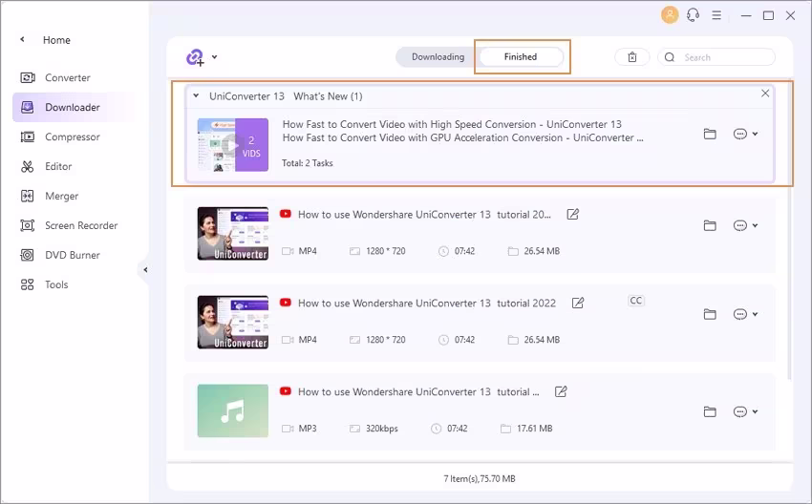This screenshot has width=812, height=504.
Task: Click the "320kbps" bitrate value
Action: tap(382, 429)
